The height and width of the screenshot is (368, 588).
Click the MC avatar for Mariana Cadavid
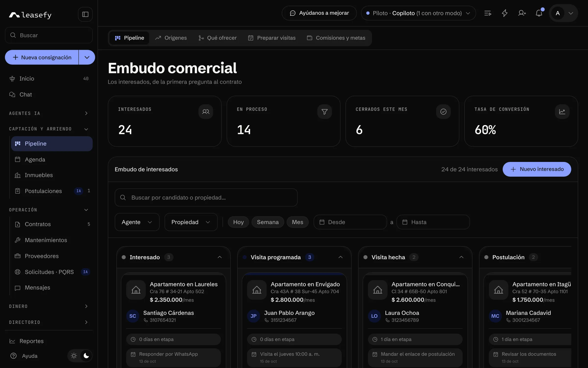pos(495,316)
